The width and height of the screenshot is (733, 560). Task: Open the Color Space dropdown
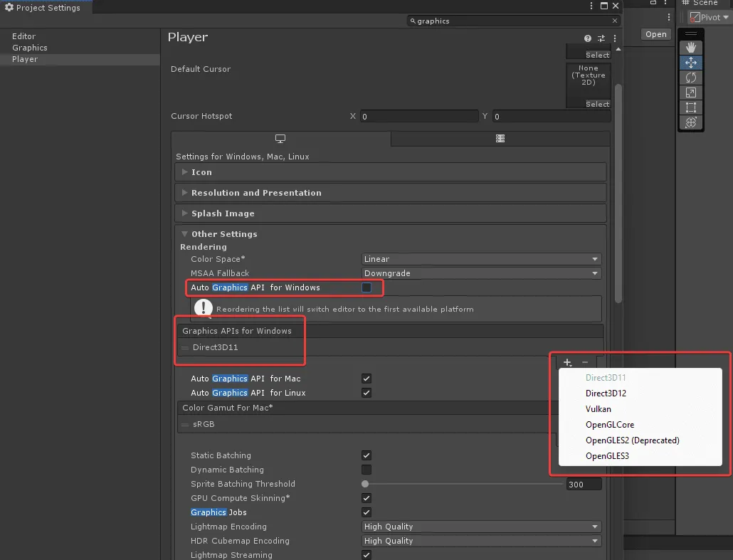(482, 259)
